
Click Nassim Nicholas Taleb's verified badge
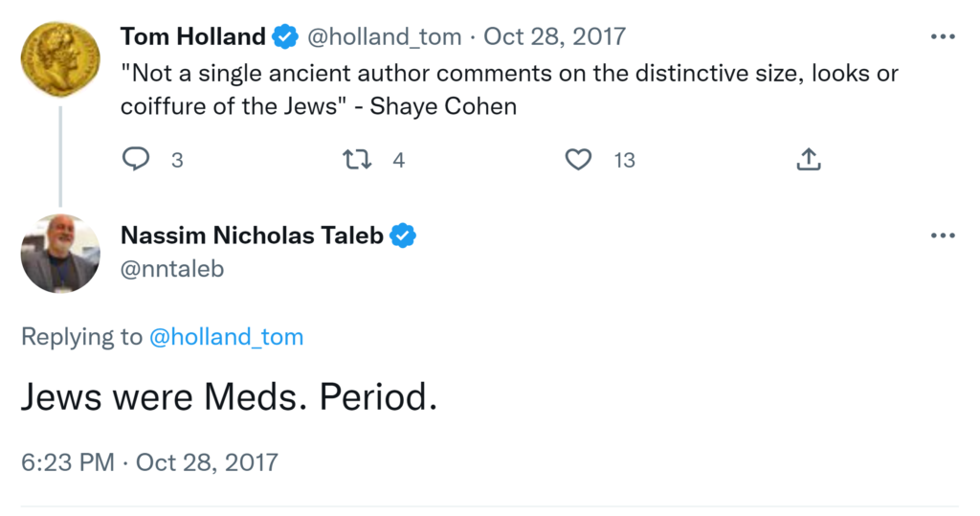tap(403, 236)
